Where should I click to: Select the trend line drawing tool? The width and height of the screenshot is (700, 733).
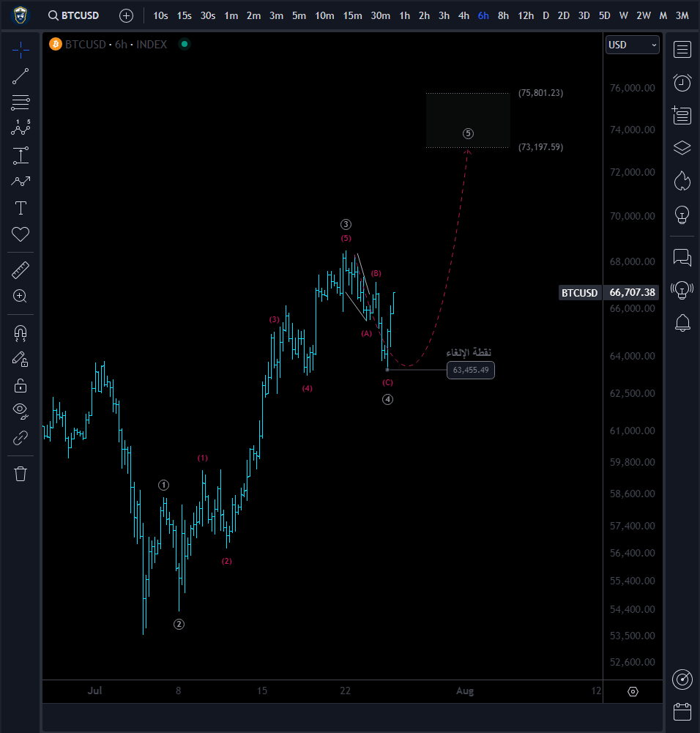[x=21, y=76]
